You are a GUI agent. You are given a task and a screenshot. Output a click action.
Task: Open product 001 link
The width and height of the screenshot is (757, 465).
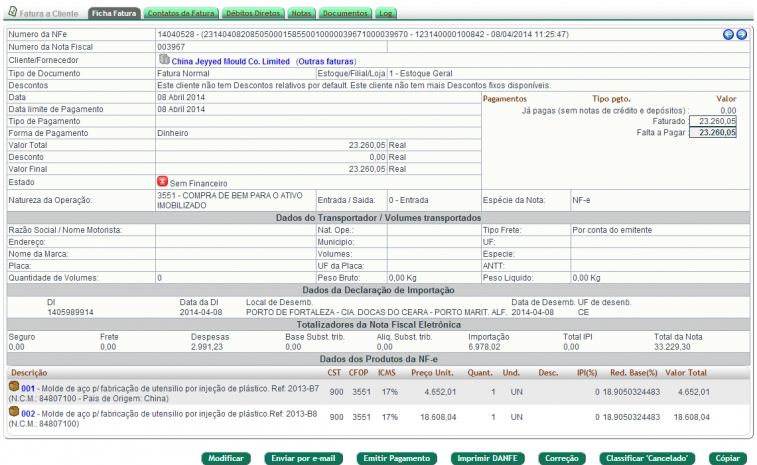(x=28, y=388)
